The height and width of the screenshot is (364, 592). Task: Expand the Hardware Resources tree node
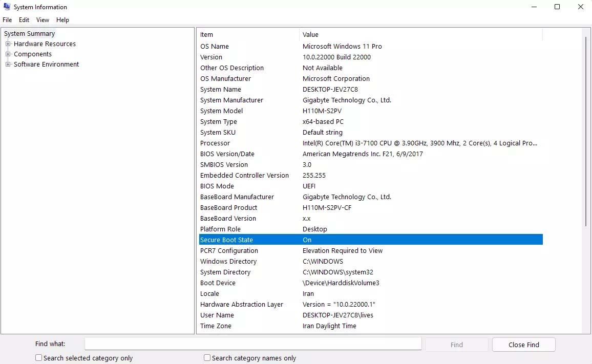click(x=8, y=44)
